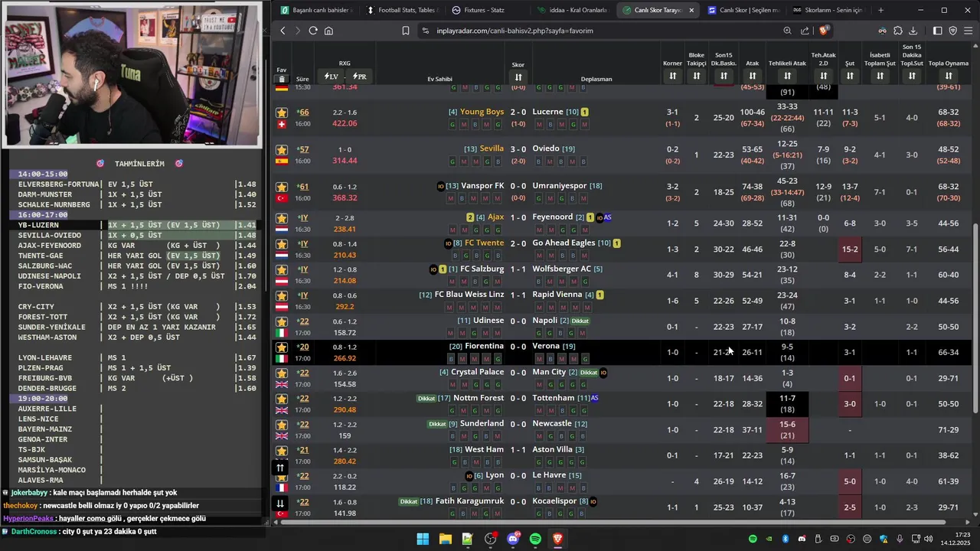This screenshot has height=551, width=980.
Task: Toggle favorite star for FC Twente match
Action: 282,244
